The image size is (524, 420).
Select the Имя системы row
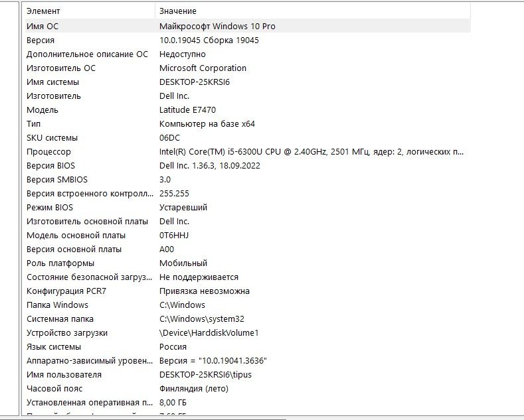(x=248, y=82)
